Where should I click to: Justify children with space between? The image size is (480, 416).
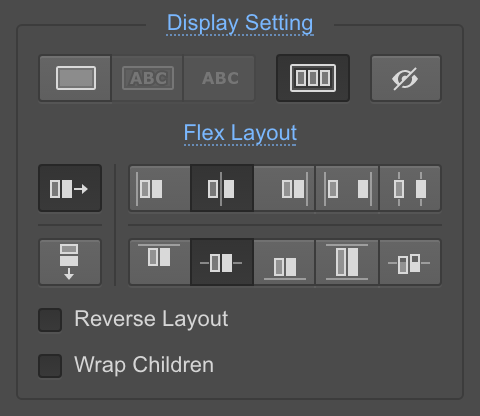coord(347,188)
